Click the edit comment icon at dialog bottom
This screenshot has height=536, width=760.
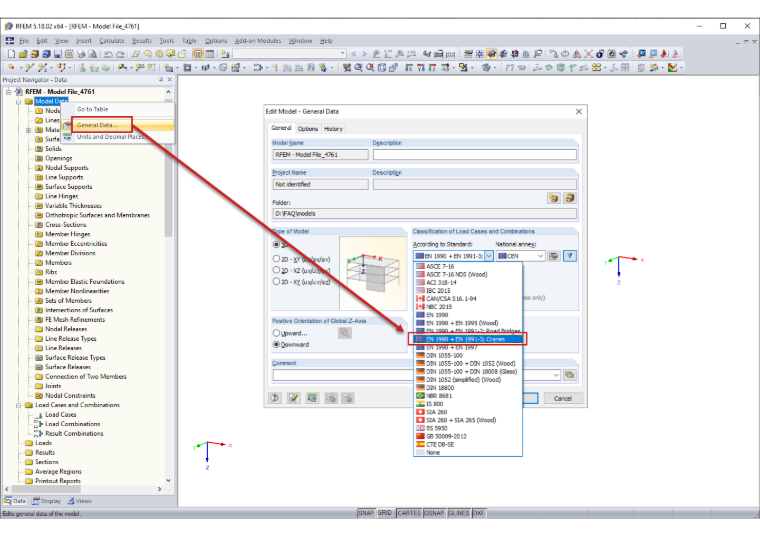tap(294, 398)
